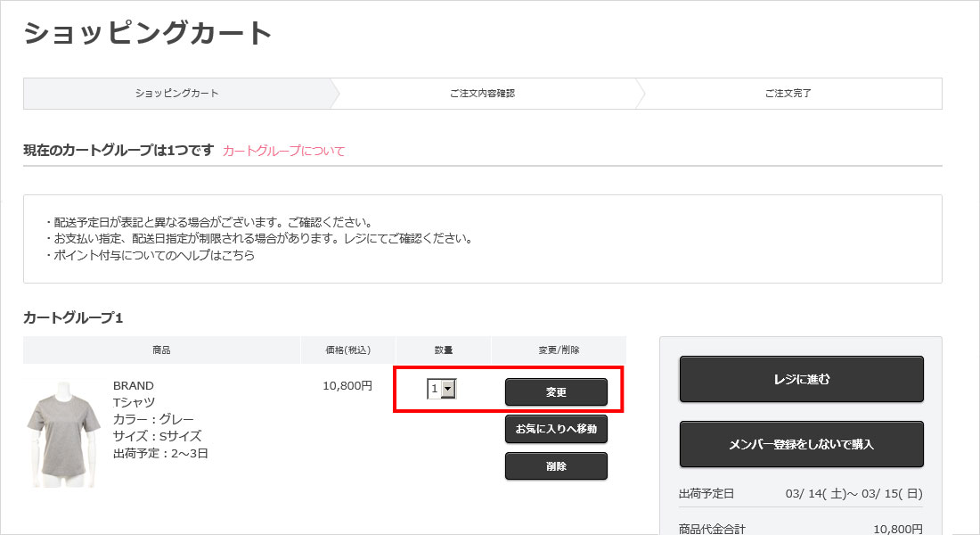Click the 現在のカートグループは1つです heading
This screenshot has height=535, width=980.
(x=118, y=150)
